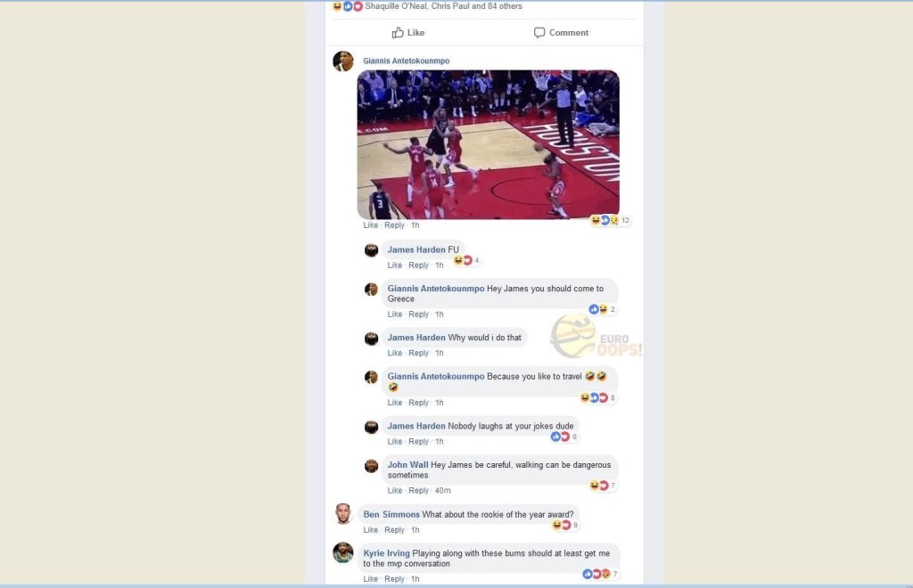913x588 pixels.
Task: Open Kyrie Irving's profile avatar
Action: 343,552
